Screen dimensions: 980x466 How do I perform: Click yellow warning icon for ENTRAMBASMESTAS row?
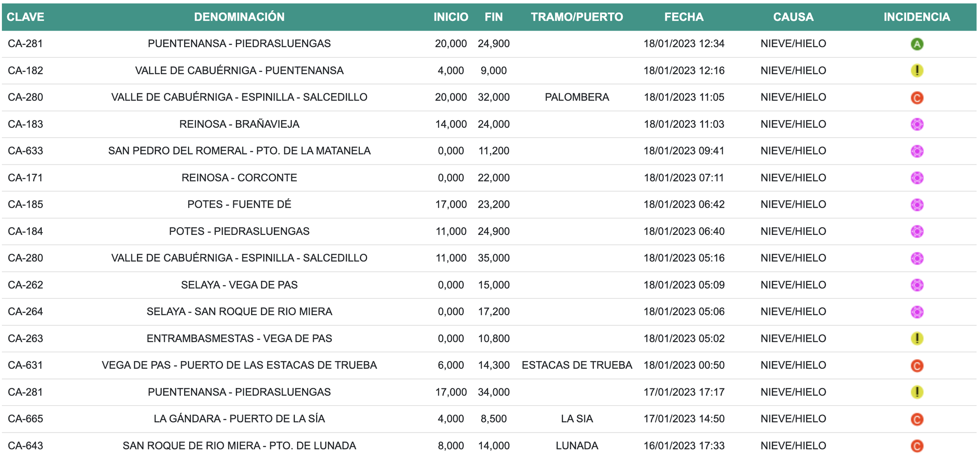click(x=916, y=339)
